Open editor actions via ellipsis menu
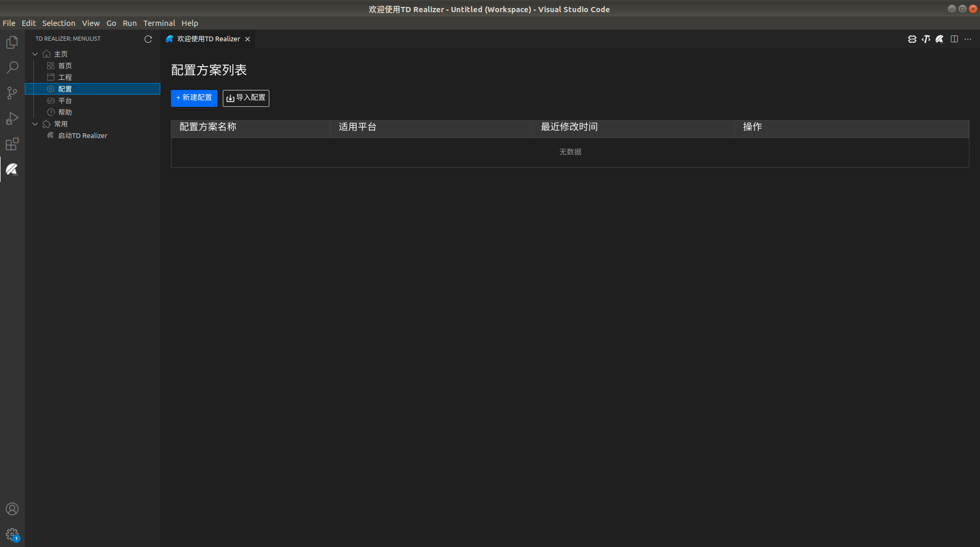The height and width of the screenshot is (547, 980). (969, 39)
